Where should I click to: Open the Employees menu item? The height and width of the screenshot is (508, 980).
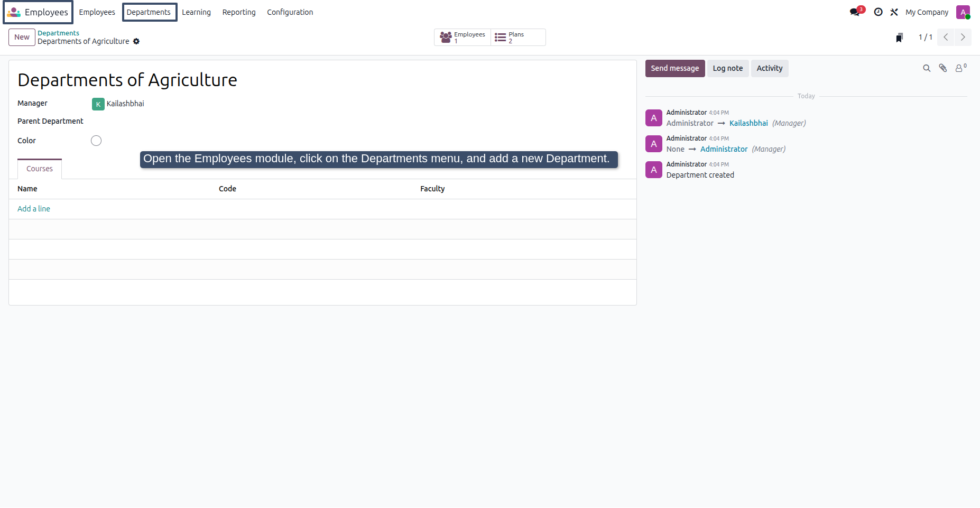point(97,12)
